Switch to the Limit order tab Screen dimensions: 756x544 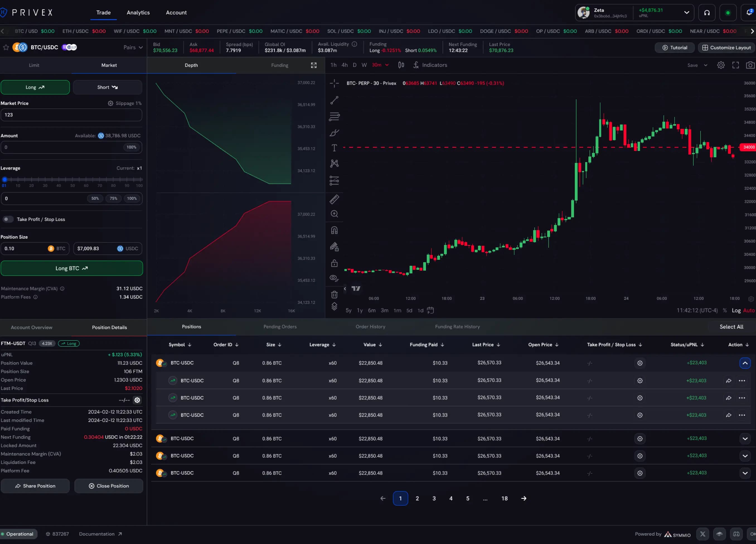pyautogui.click(x=34, y=65)
